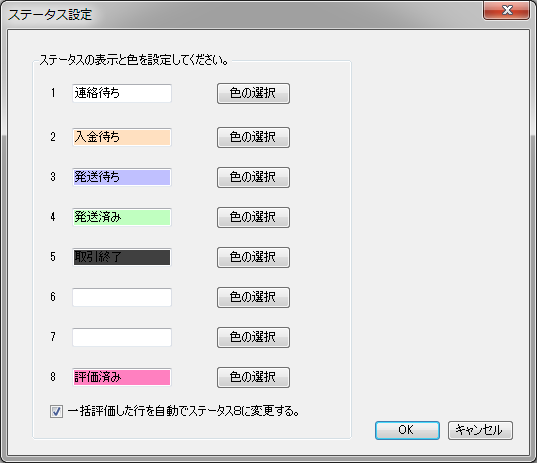Screen dimensions: 537x463
Task: Close the ステータス設定 dialog window
Action: pos(507,10)
